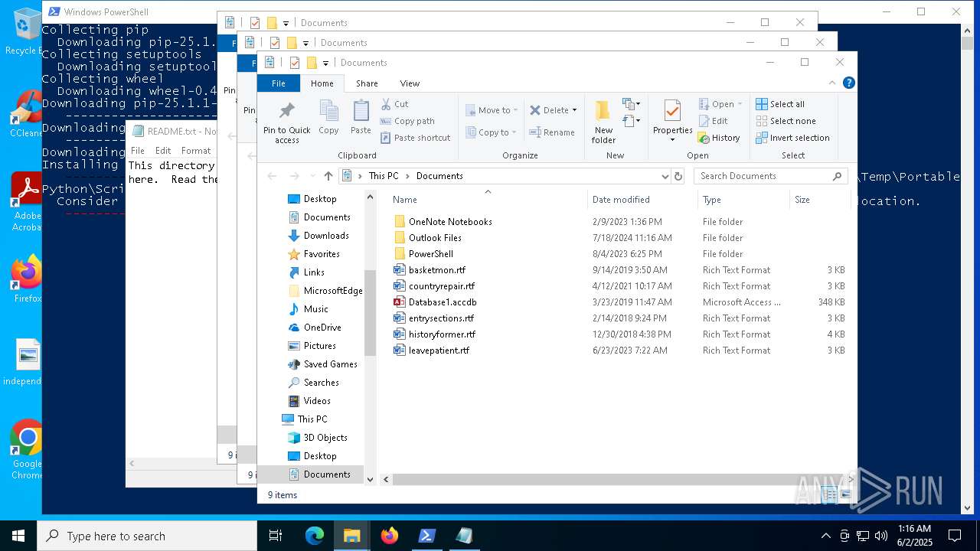This screenshot has width=980, height=551.
Task: Click the Refresh button beside address bar
Action: coord(678,176)
